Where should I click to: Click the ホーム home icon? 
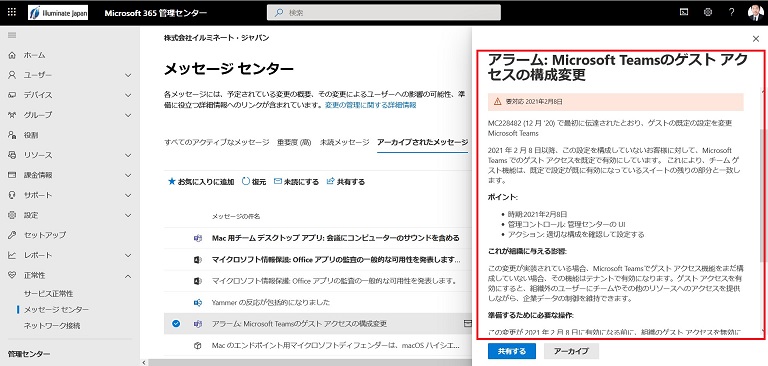[12, 55]
